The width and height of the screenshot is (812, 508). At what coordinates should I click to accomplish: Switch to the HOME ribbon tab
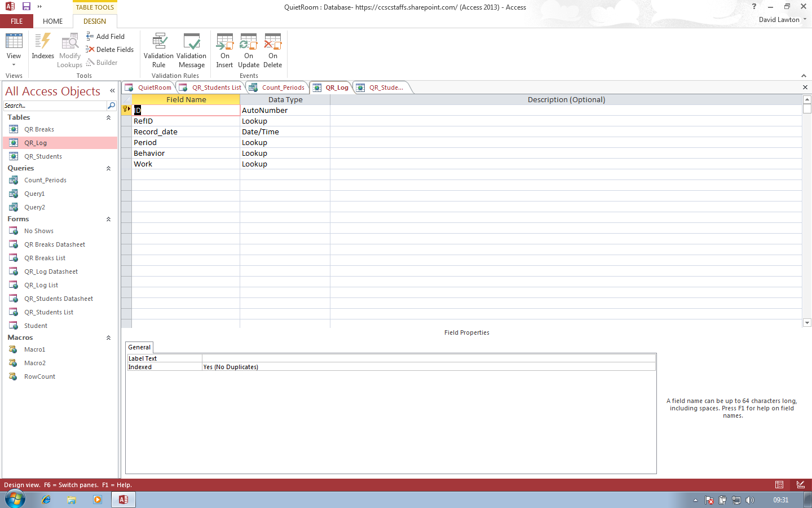click(x=53, y=21)
